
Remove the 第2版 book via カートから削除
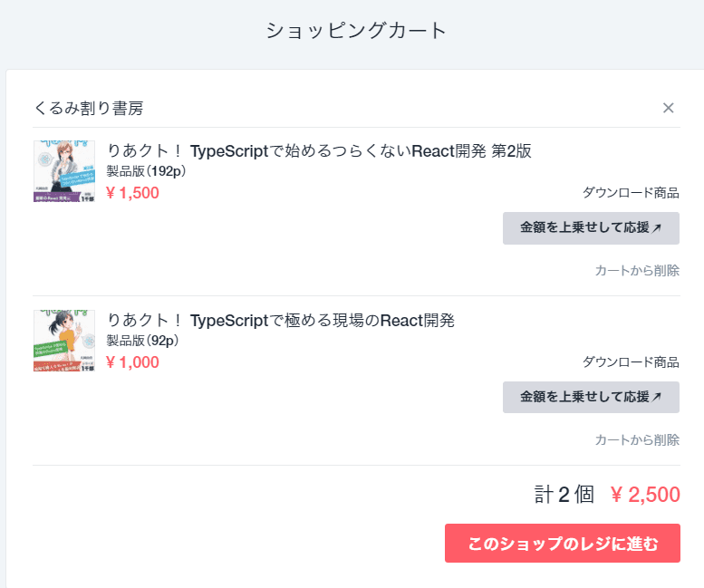[x=637, y=270]
